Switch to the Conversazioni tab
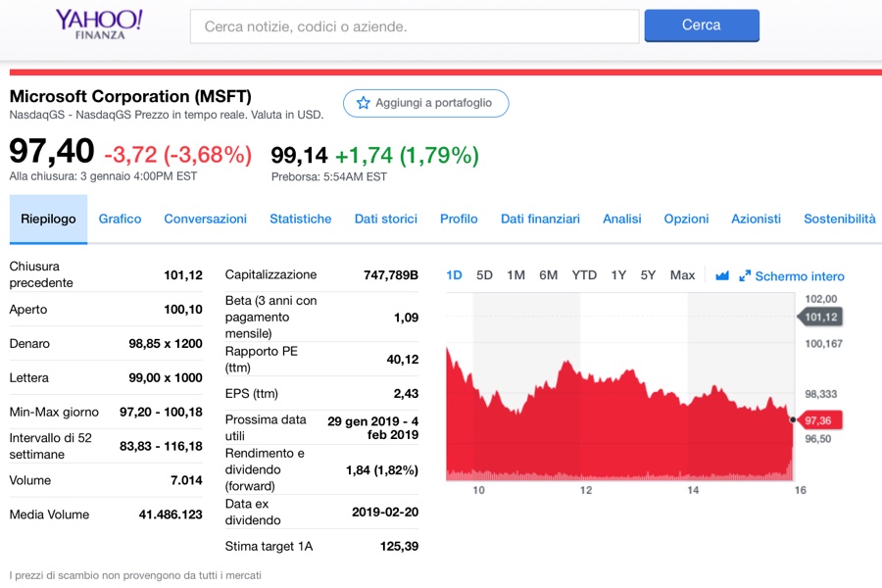 click(x=206, y=219)
